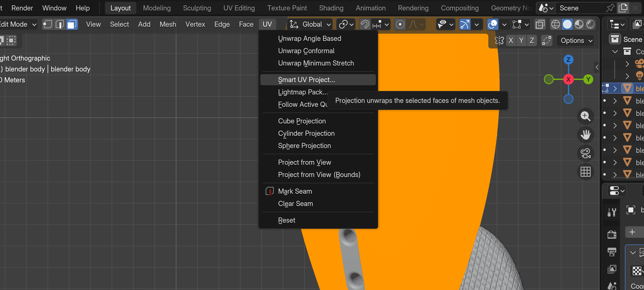Choose Unwrap Angle Based

tap(318, 38)
